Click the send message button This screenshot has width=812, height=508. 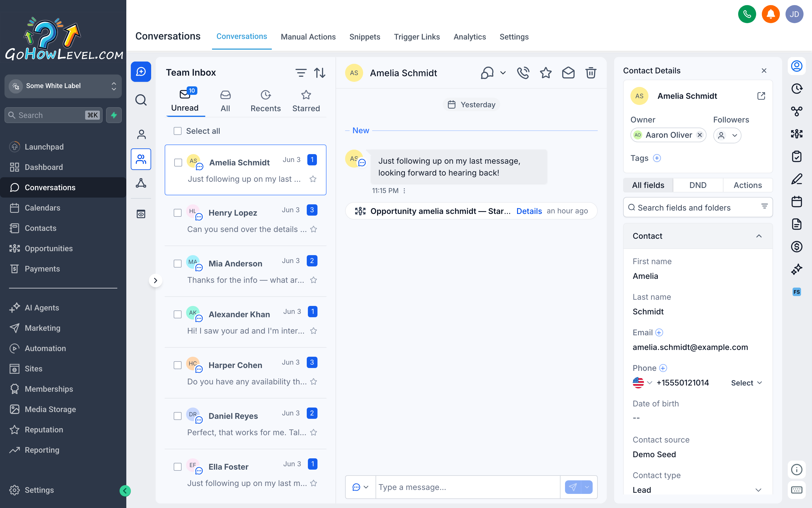pos(573,487)
